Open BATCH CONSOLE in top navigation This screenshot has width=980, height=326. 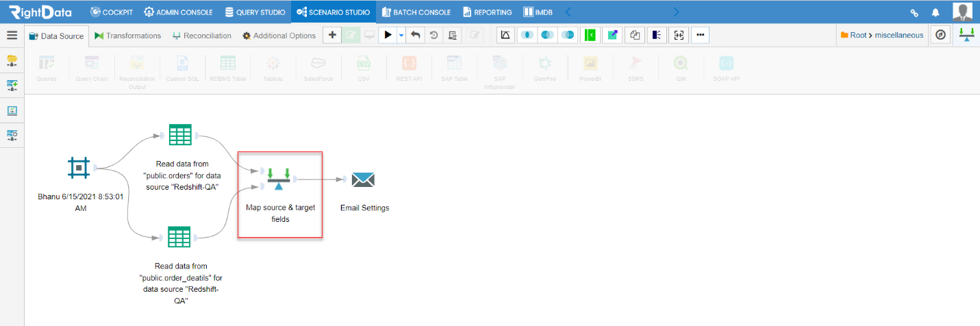[416, 12]
